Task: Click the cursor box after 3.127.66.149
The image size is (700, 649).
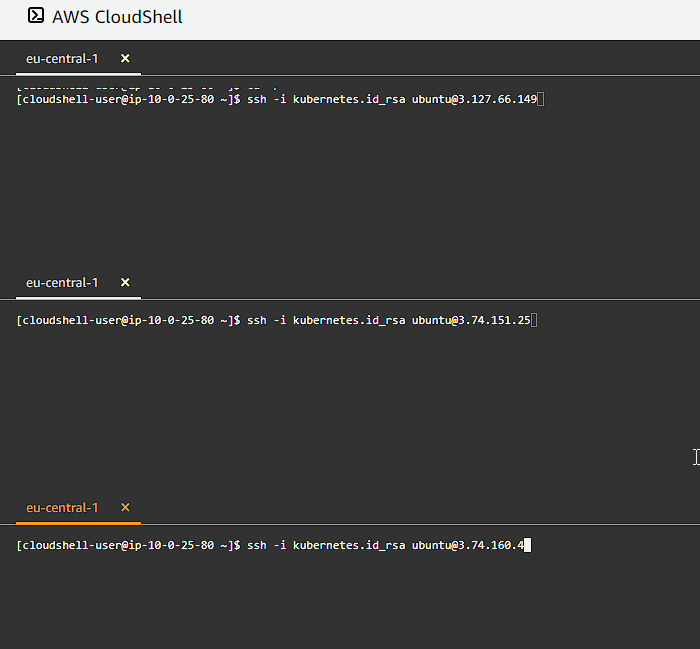Action: [x=541, y=99]
